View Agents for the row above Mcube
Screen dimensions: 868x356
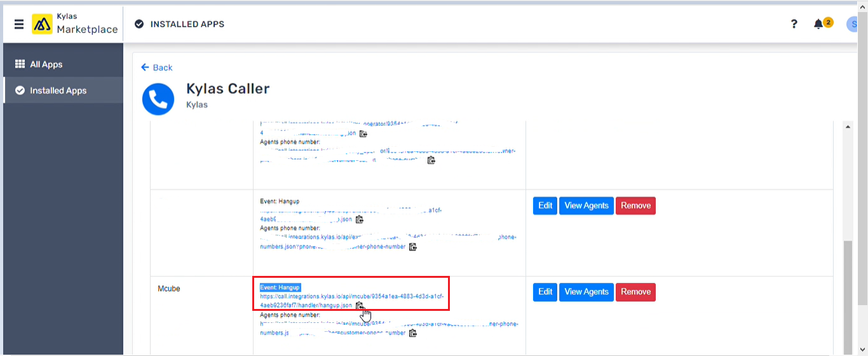point(587,205)
